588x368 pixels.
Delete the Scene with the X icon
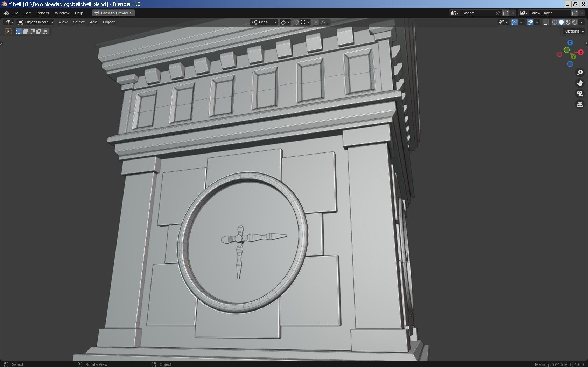coord(513,13)
